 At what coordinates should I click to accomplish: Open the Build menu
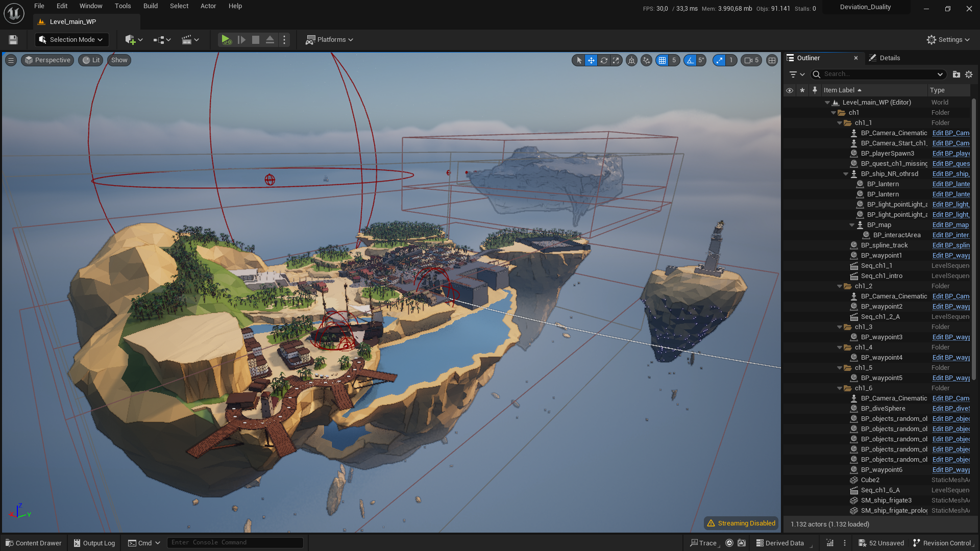[150, 6]
